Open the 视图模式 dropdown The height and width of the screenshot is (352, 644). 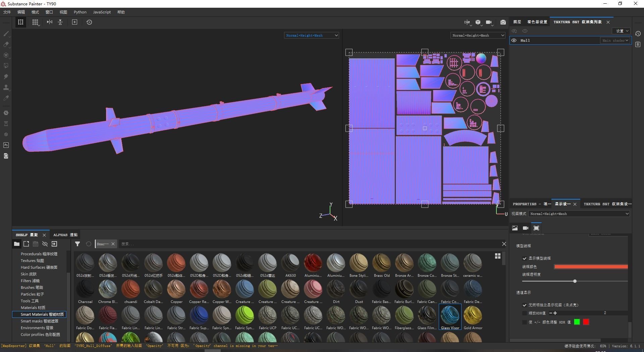click(579, 214)
